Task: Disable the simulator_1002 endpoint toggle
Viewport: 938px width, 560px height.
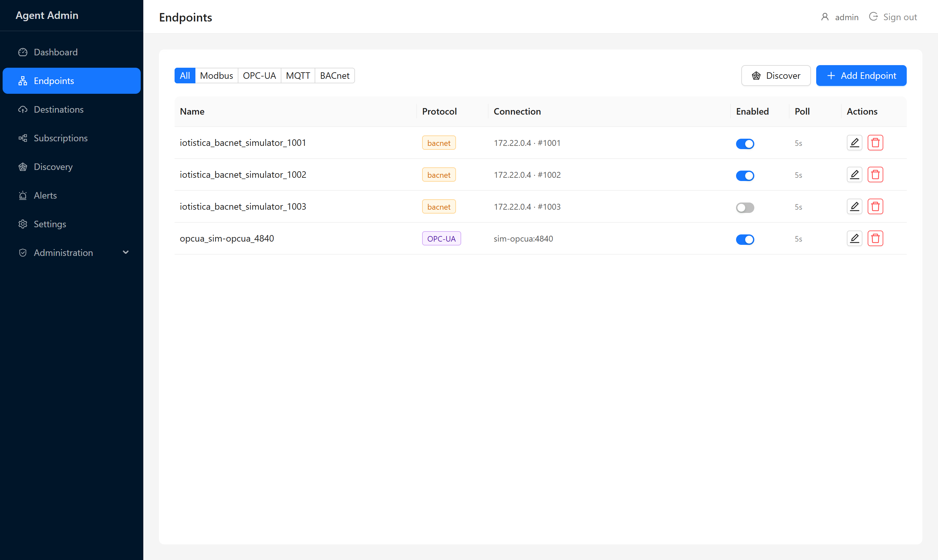Action: 745,175
